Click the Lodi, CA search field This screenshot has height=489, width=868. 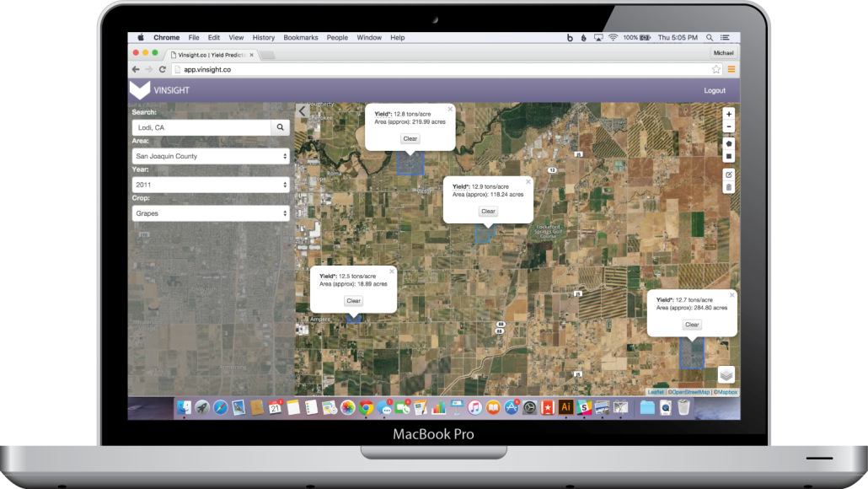201,127
